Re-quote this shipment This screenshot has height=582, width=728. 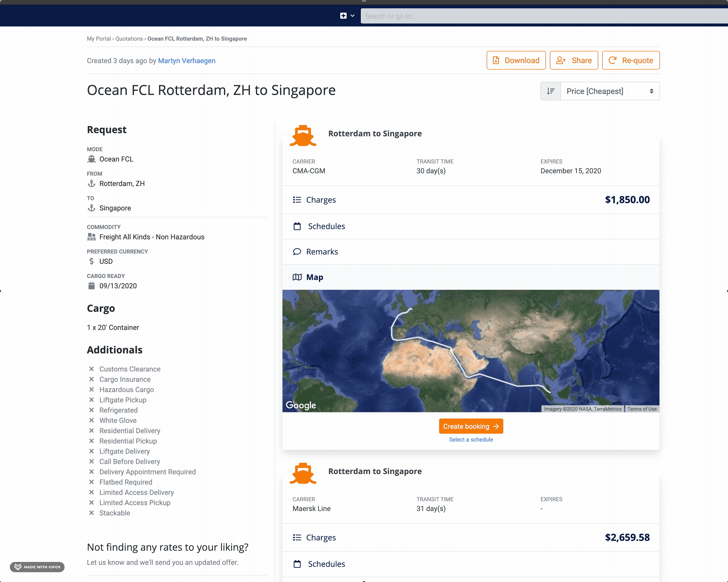[x=631, y=60]
